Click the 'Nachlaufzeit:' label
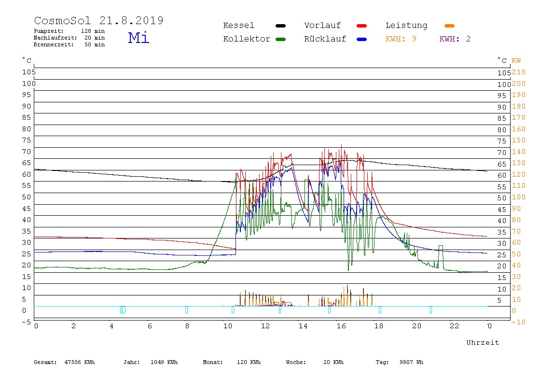This screenshot has width=554, height=392. click(x=55, y=38)
